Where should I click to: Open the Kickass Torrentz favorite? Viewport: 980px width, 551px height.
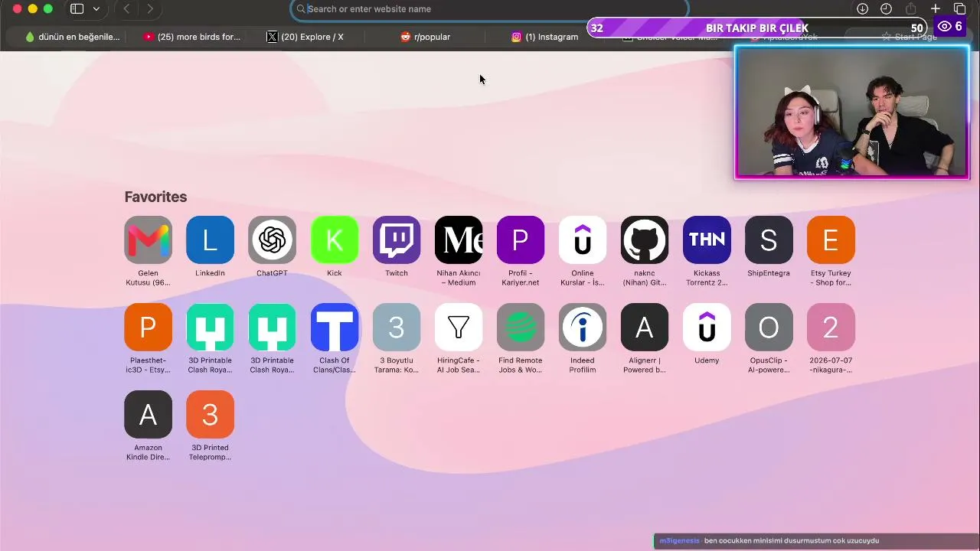[x=707, y=240]
